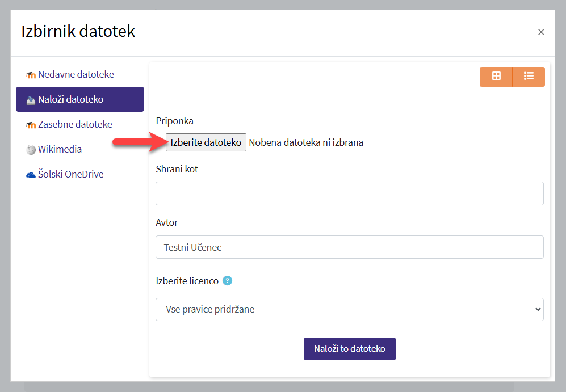This screenshot has height=392, width=566.
Task: Click into the Avtor field
Action: click(349, 247)
